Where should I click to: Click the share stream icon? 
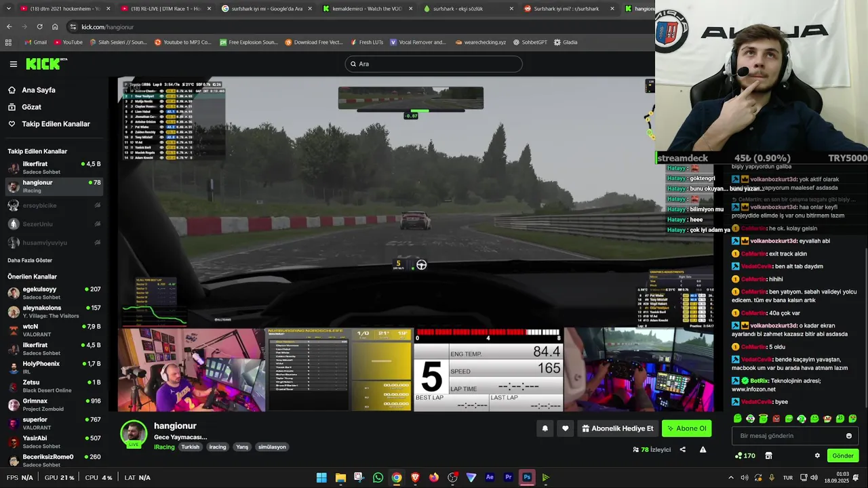pyautogui.click(x=683, y=449)
